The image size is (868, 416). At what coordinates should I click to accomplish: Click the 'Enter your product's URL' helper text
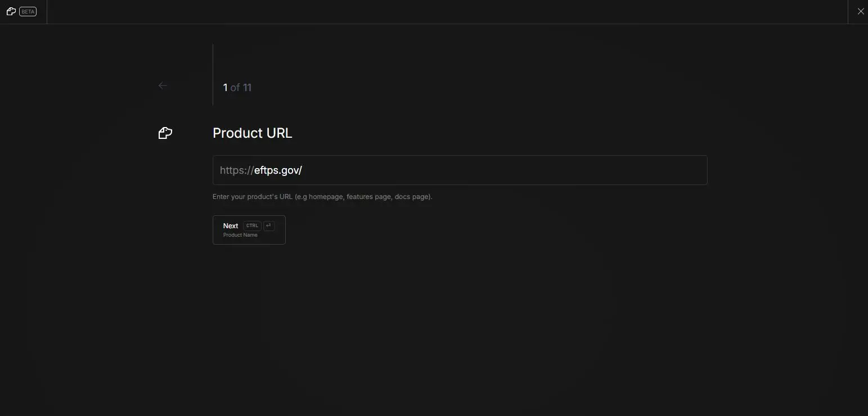[322, 197]
